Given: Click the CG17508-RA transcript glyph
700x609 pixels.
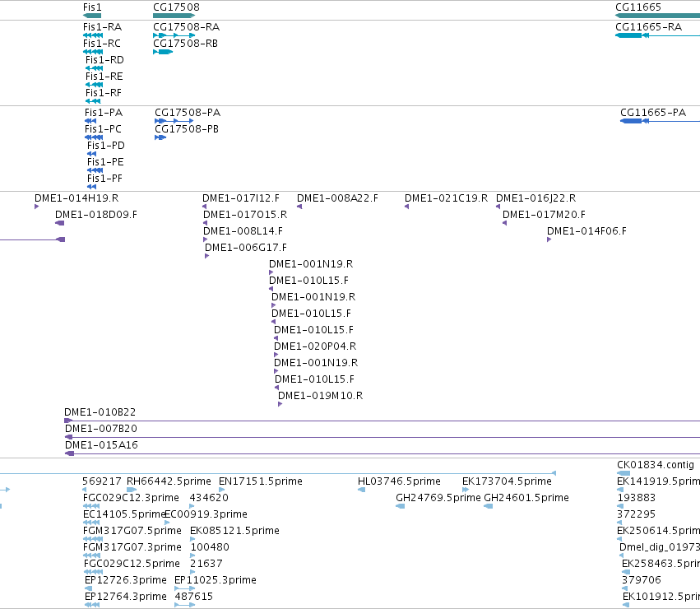Looking at the screenshot, I should [x=174, y=35].
